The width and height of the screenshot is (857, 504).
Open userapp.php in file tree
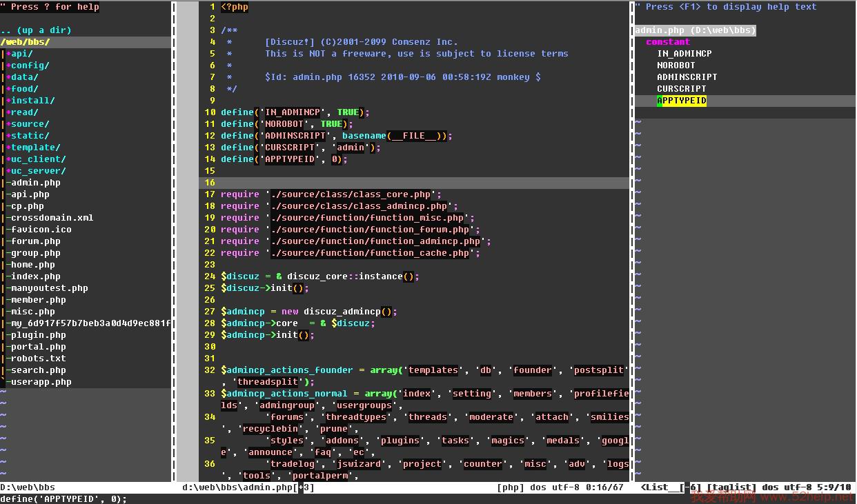[41, 382]
